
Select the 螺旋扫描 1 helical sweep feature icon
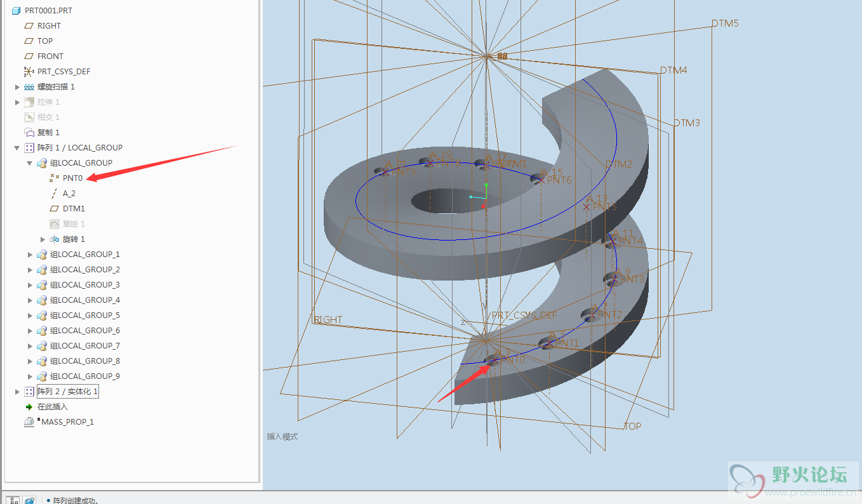29,87
